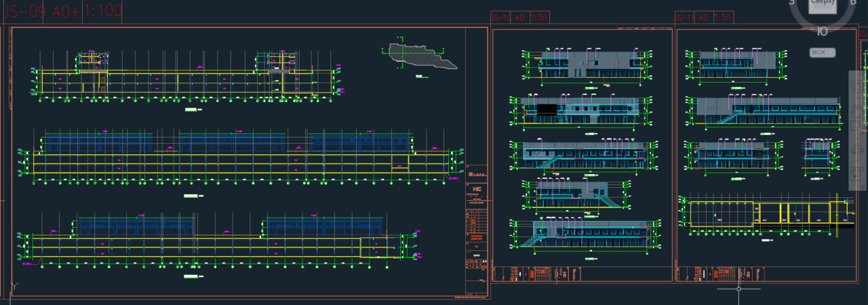The image size is (868, 305).
Task: Expand the МСК coordinate system dropdown
Action: click(x=822, y=52)
